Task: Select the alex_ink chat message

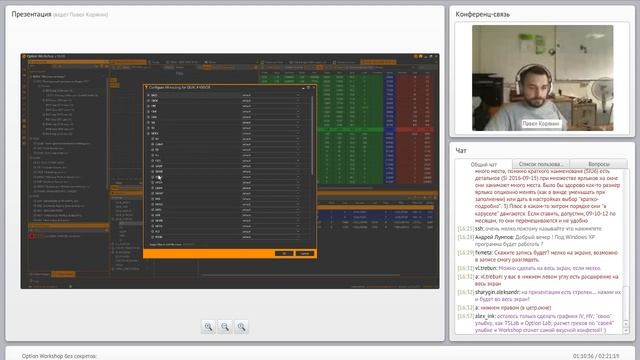Action: pos(536,323)
